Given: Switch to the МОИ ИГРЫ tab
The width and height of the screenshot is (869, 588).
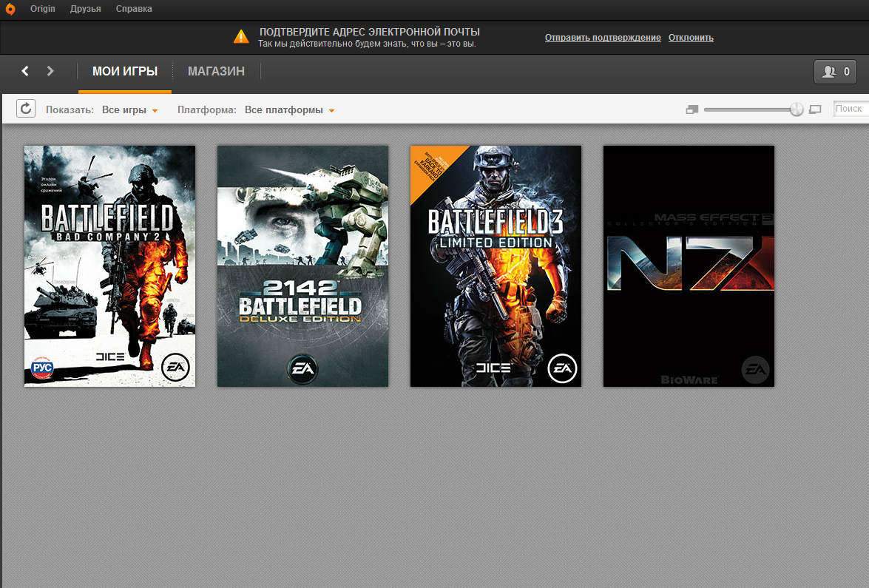Looking at the screenshot, I should 125,71.
